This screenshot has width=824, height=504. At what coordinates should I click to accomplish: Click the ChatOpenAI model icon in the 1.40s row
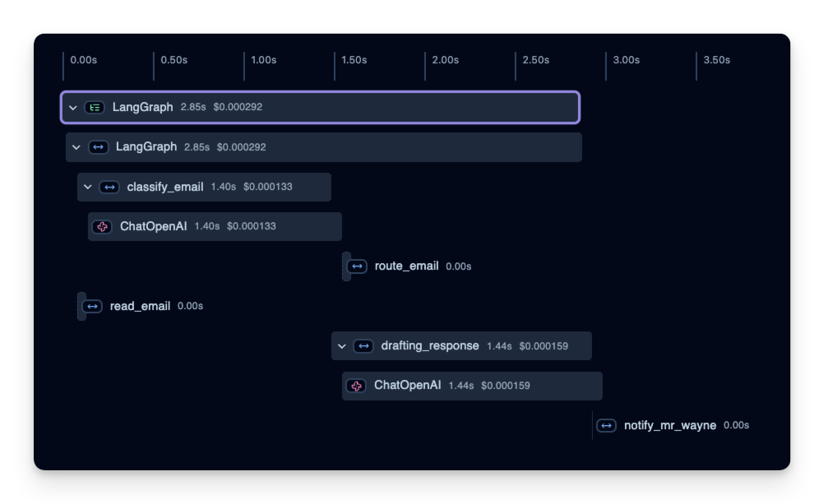click(102, 226)
